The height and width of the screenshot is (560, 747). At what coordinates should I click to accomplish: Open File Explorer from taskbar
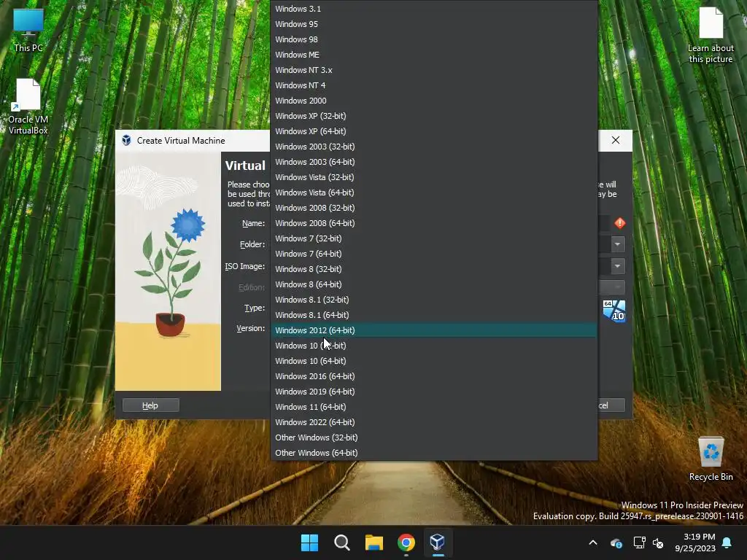374,542
